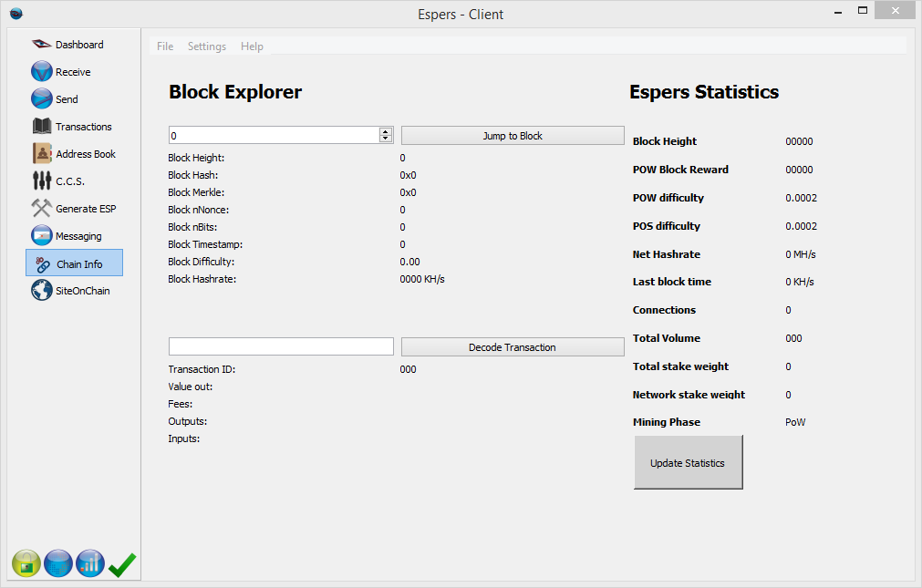
Task: Select the C.C.S. sliders icon
Action: tap(42, 181)
